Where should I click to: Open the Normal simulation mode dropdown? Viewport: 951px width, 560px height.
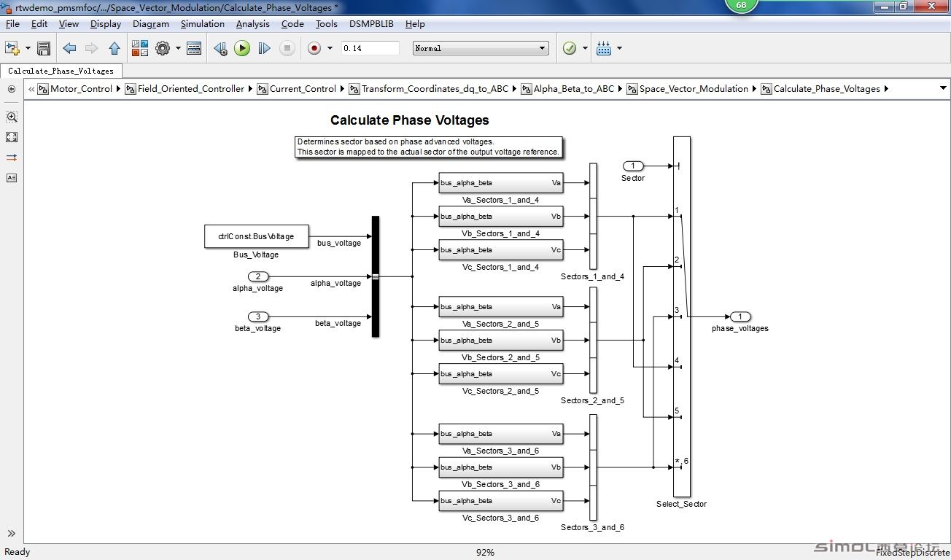pos(481,48)
